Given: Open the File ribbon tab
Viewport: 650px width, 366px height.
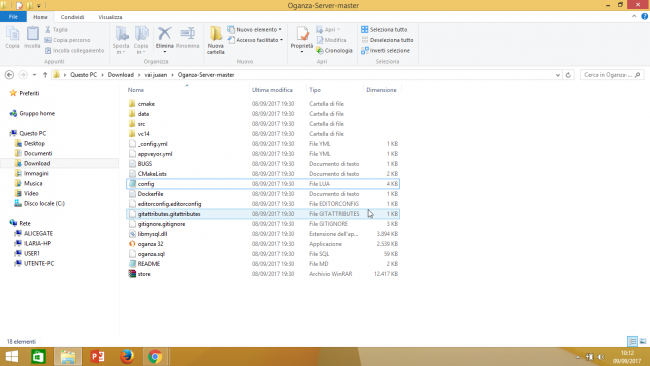Looking at the screenshot, I should coord(13,17).
